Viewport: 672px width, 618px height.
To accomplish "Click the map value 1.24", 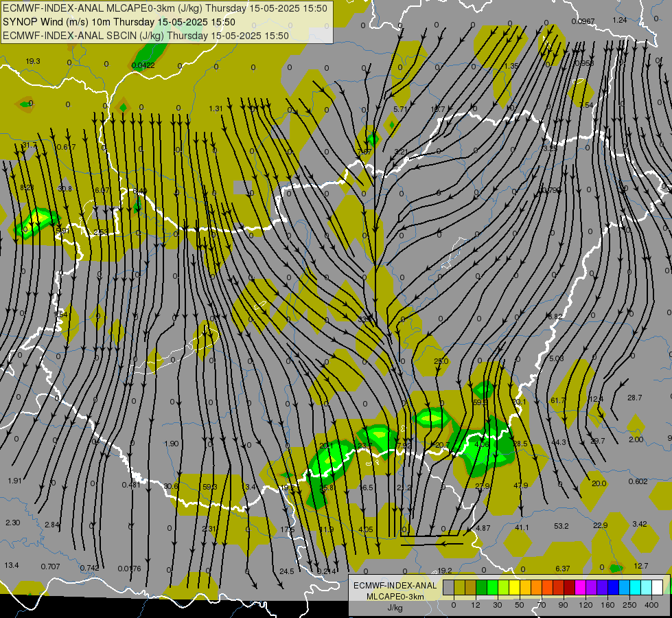I will tap(620, 20).
